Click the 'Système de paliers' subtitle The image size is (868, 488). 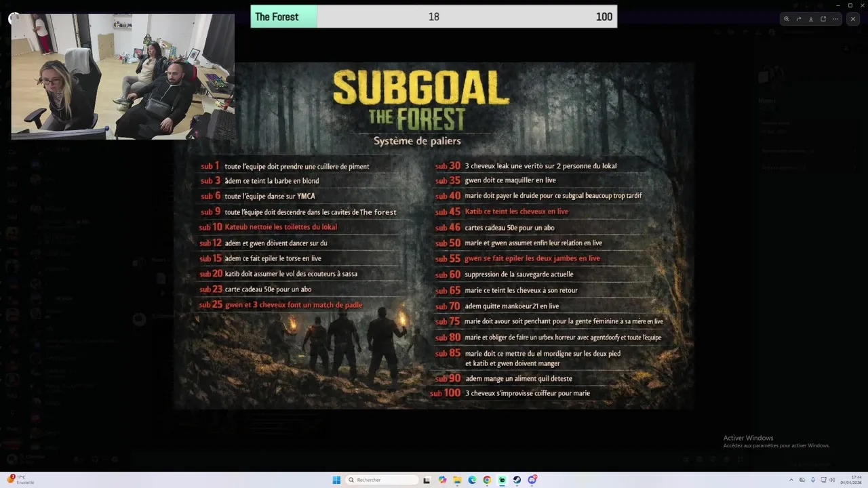click(x=417, y=141)
